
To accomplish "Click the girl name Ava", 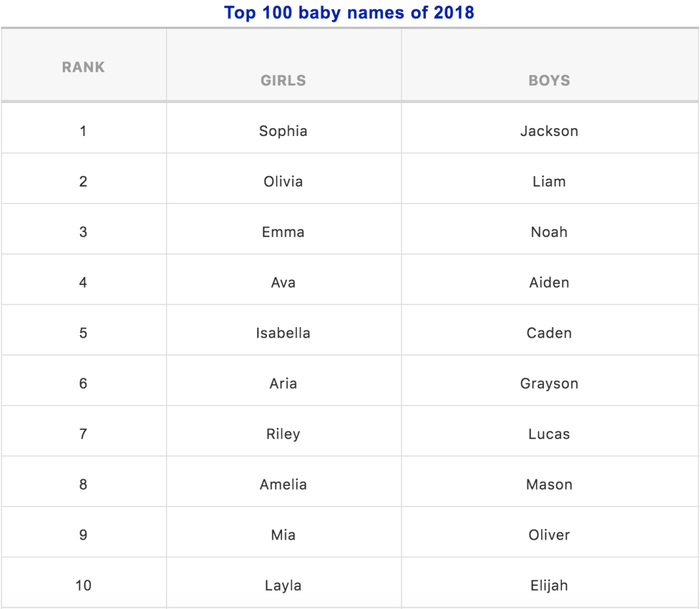I will [x=283, y=282].
